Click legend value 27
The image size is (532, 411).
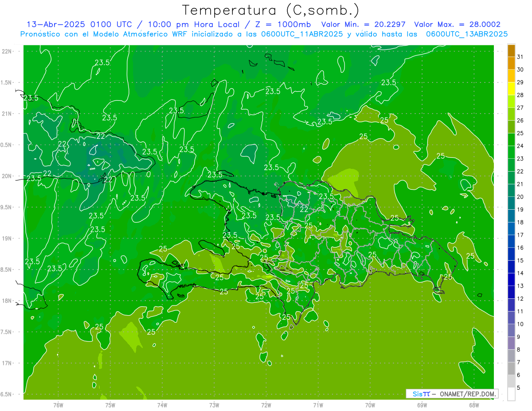[x=520, y=108]
